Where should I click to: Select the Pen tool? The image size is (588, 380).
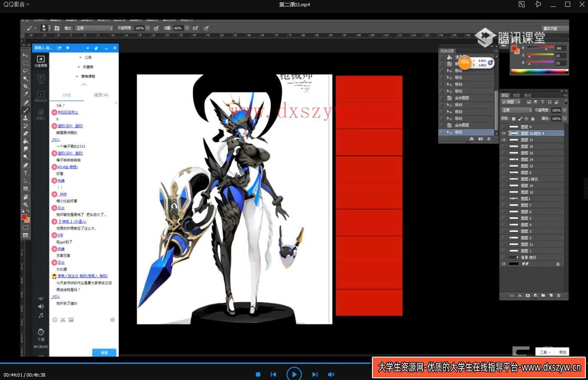coord(25,165)
